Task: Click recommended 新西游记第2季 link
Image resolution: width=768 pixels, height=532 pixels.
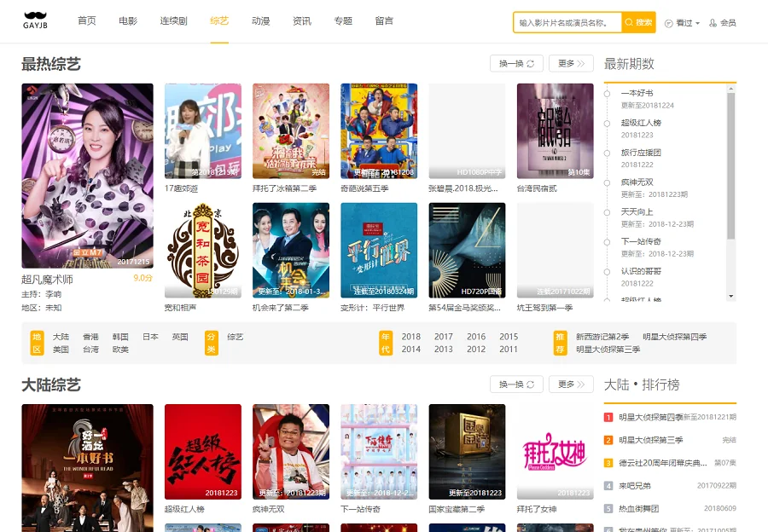Action: 602,337
